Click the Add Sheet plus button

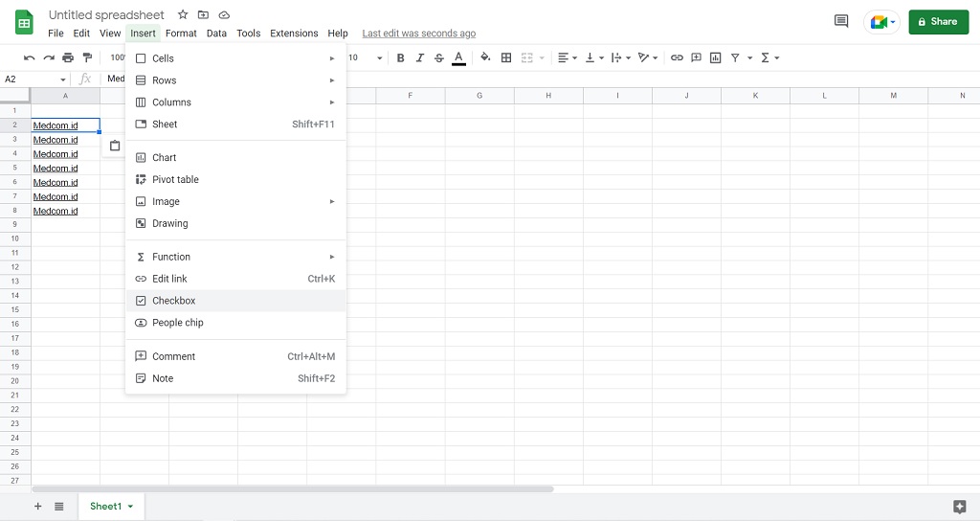38,506
